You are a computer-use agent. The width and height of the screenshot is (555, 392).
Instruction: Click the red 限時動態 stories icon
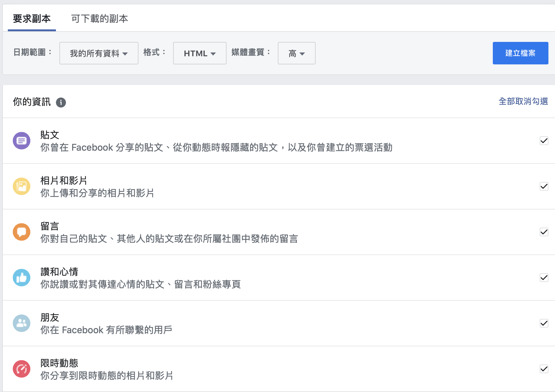click(x=22, y=369)
